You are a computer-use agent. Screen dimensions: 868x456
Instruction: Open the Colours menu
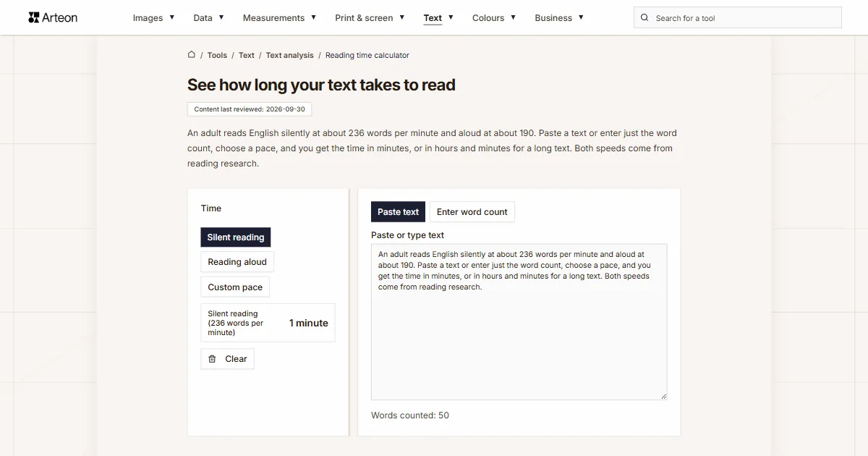point(488,17)
